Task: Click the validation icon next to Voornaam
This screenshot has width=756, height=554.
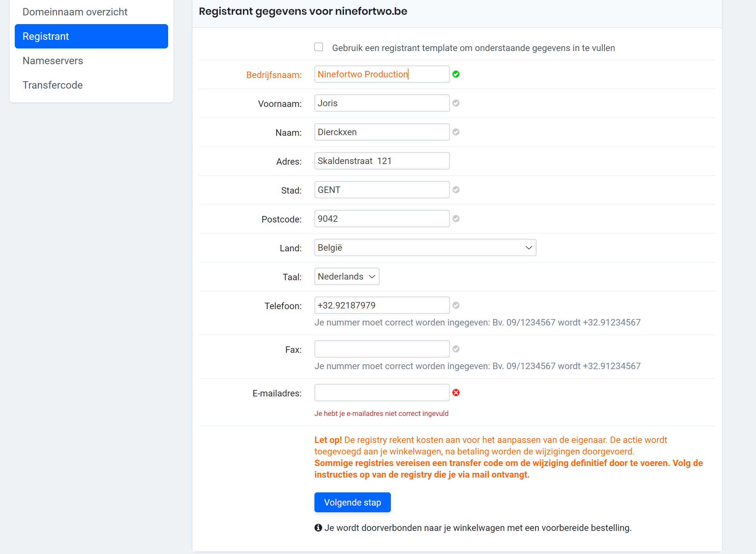Action: point(456,103)
